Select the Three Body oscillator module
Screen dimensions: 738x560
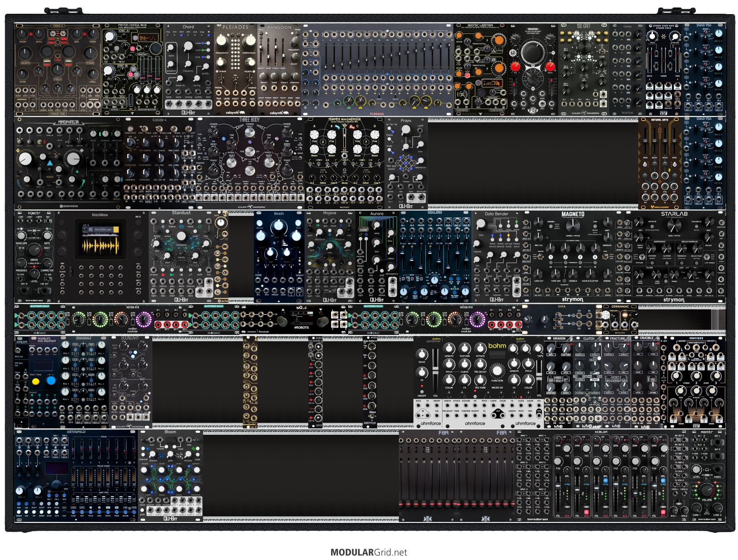250,163
